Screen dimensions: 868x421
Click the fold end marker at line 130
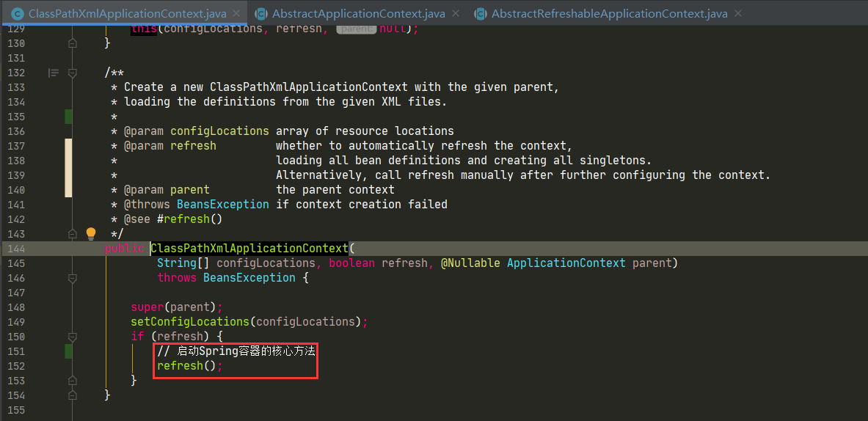72,43
